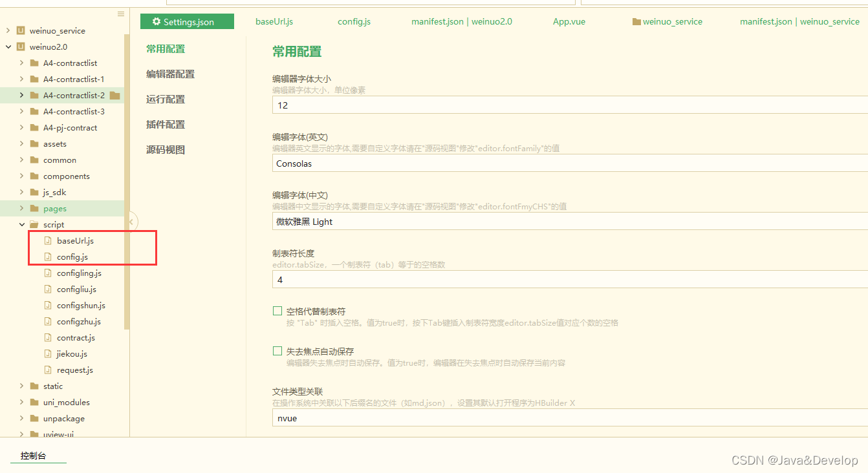This screenshot has height=473, width=868.
Task: Click the configshun.js file icon
Action: pos(47,305)
